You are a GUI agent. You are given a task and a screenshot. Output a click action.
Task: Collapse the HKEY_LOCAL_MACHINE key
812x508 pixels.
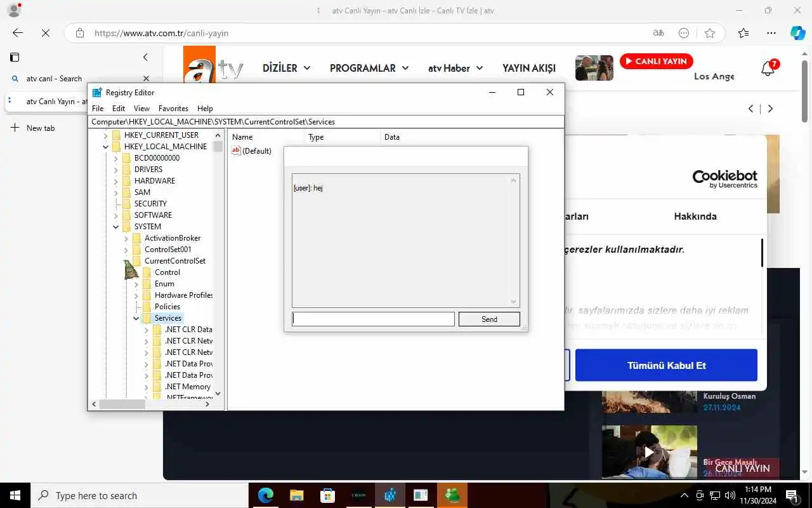point(106,147)
